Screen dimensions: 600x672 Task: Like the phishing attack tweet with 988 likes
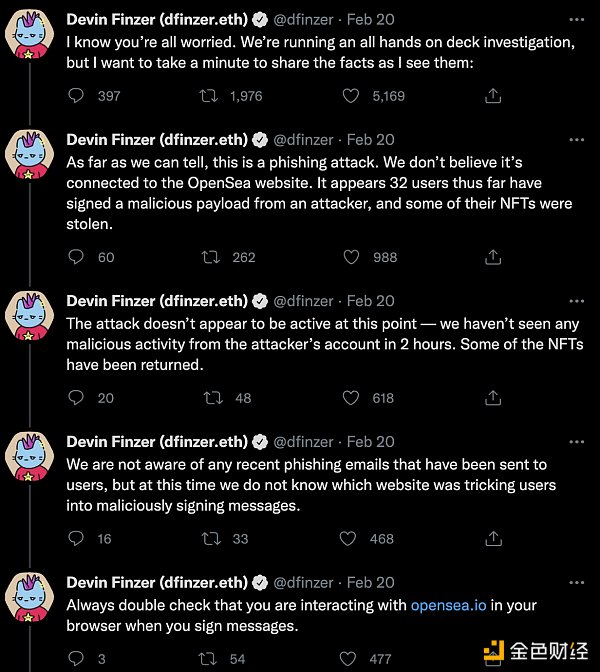[351, 257]
